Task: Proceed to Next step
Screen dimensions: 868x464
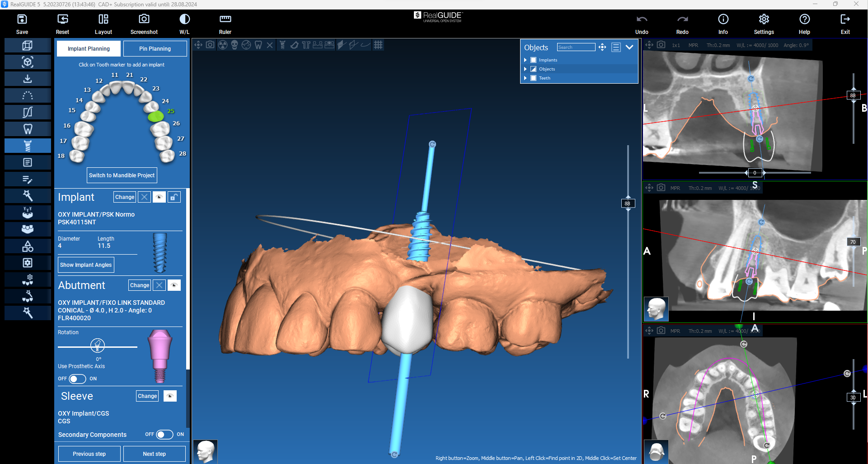Action: (x=154, y=454)
